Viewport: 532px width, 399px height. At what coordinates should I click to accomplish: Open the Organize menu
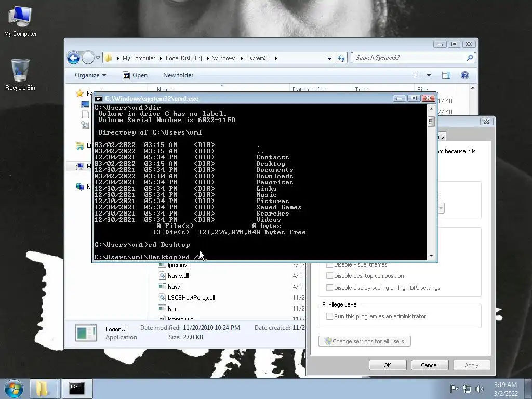point(90,75)
